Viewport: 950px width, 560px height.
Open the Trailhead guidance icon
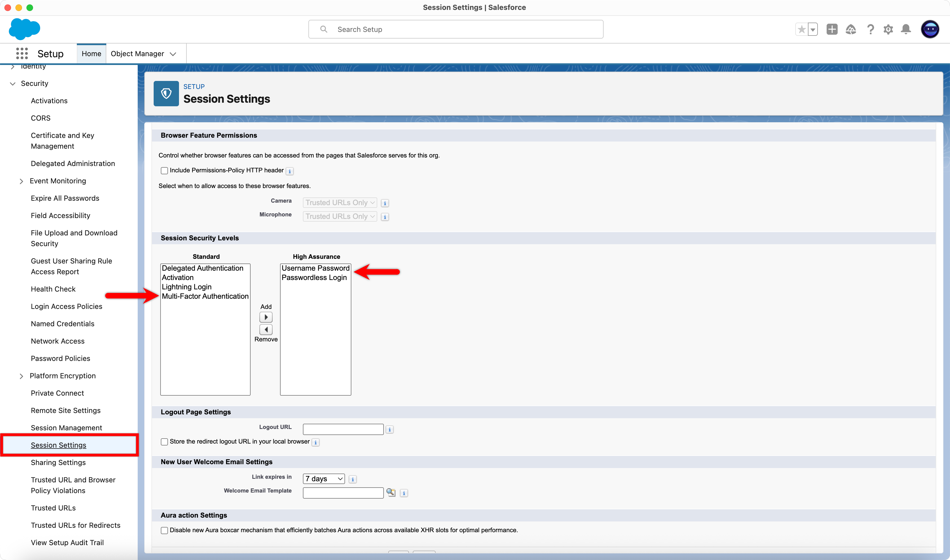[x=851, y=29]
